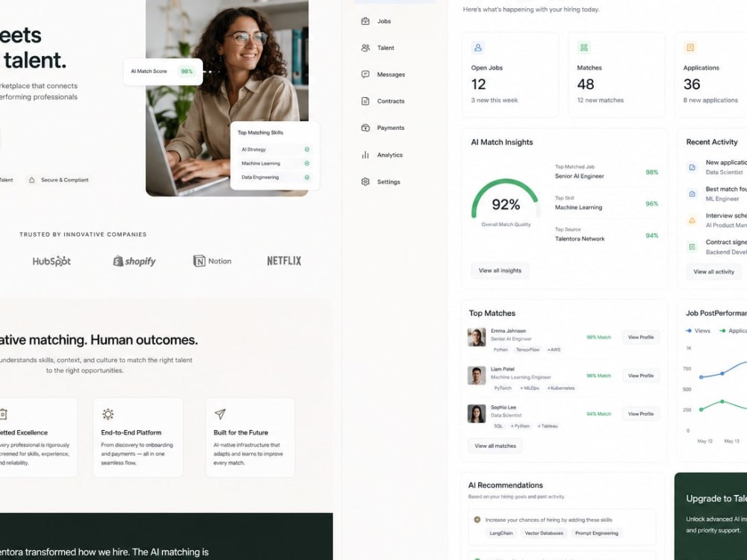This screenshot has height=560, width=747.
Task: Click the Machine Learning skill checkmark
Action: (307, 164)
